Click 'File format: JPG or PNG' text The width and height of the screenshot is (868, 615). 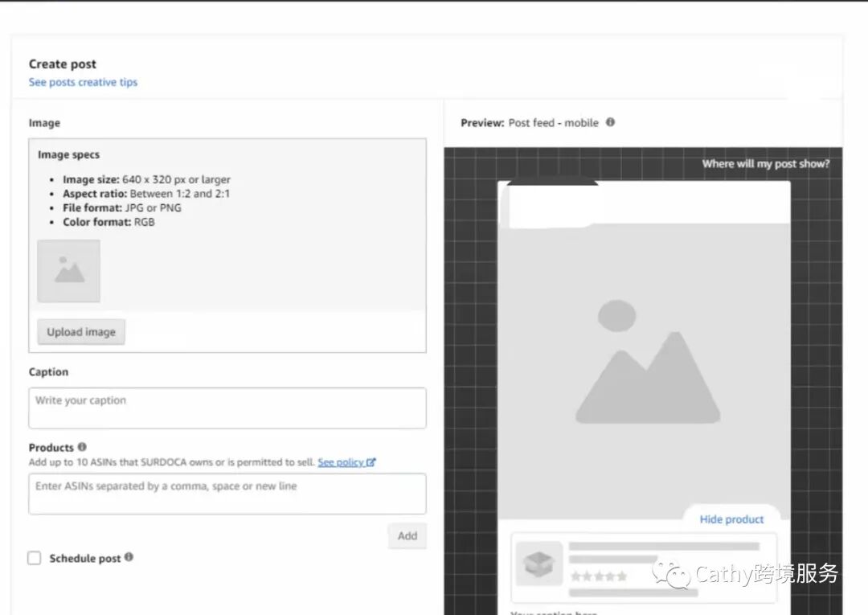point(122,207)
